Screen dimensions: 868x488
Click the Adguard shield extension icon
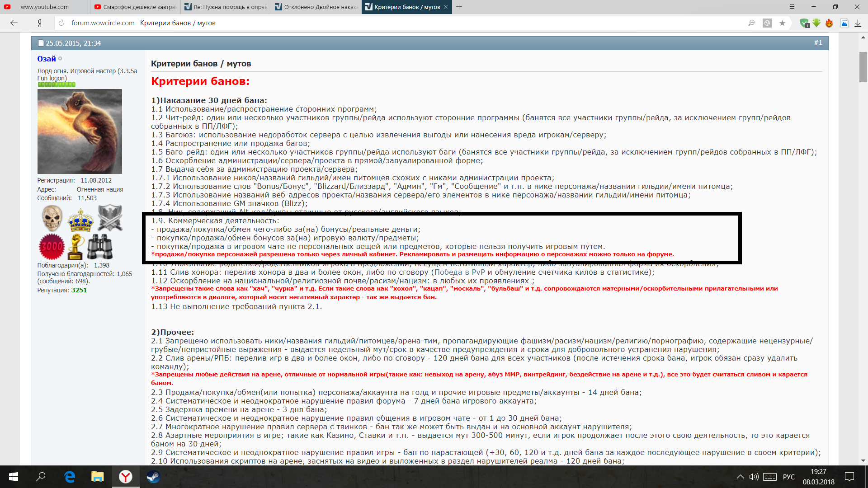tap(804, 23)
